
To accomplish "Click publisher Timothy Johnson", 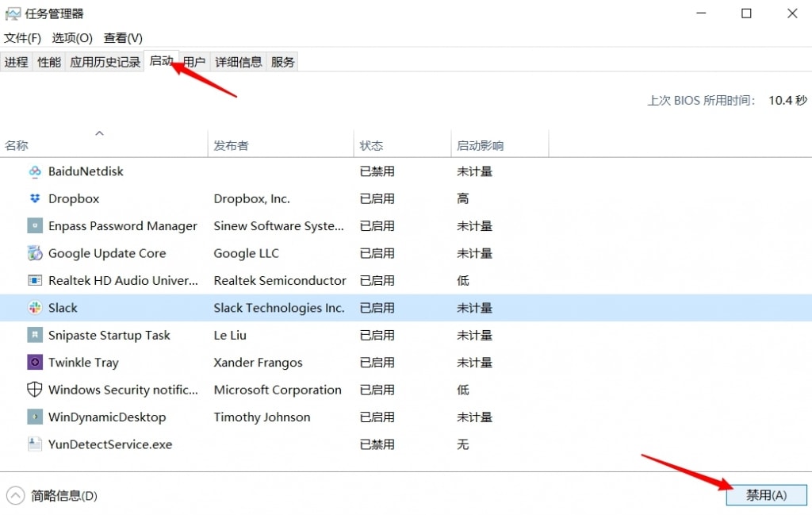I will click(x=262, y=417).
